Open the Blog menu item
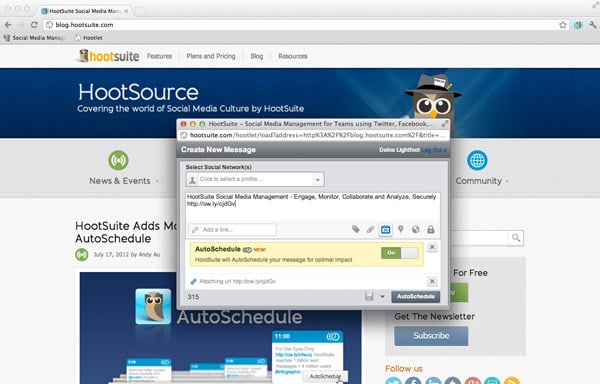Screen dimensions: 600x384 257,56
